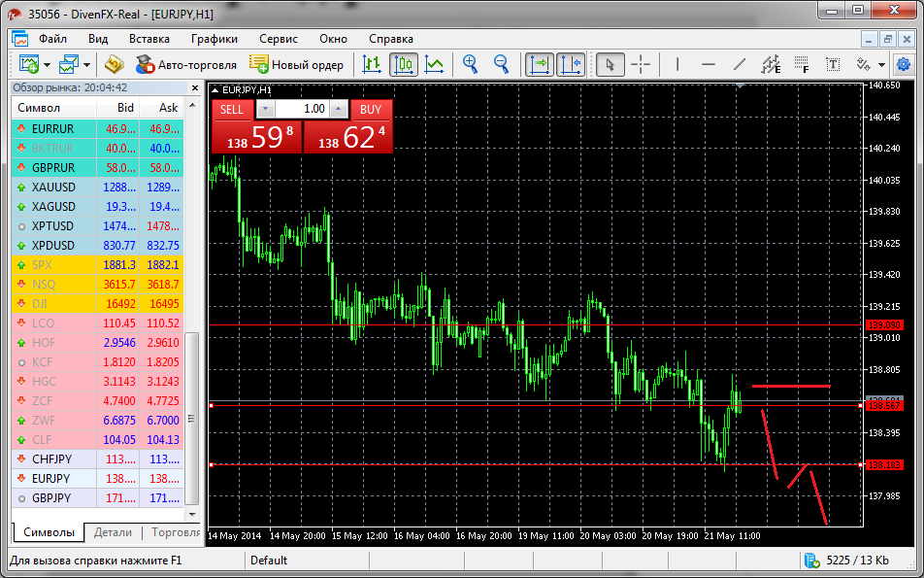Restore the EURJPY chart child window
Screen dimensions: 924x578
click(887, 39)
